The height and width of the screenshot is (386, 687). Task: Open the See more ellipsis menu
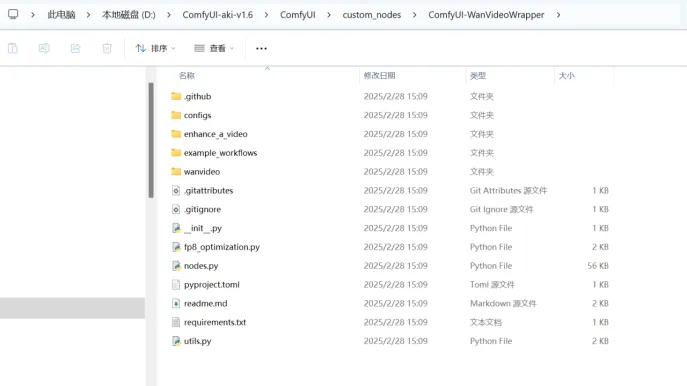point(261,48)
